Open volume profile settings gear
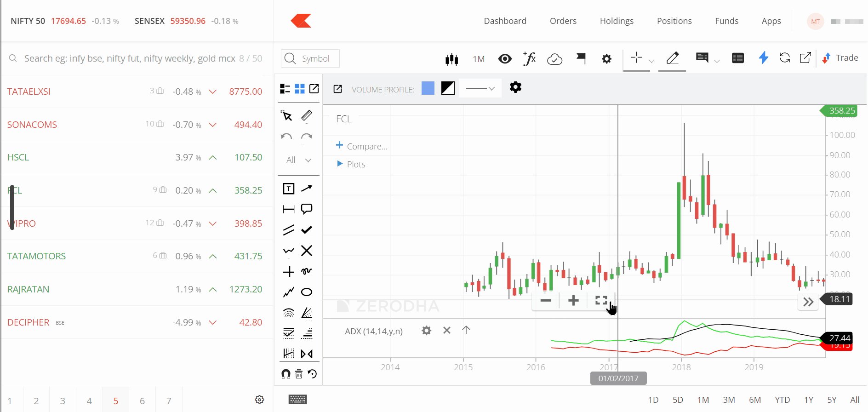Image resolution: width=868 pixels, height=412 pixels. (516, 87)
